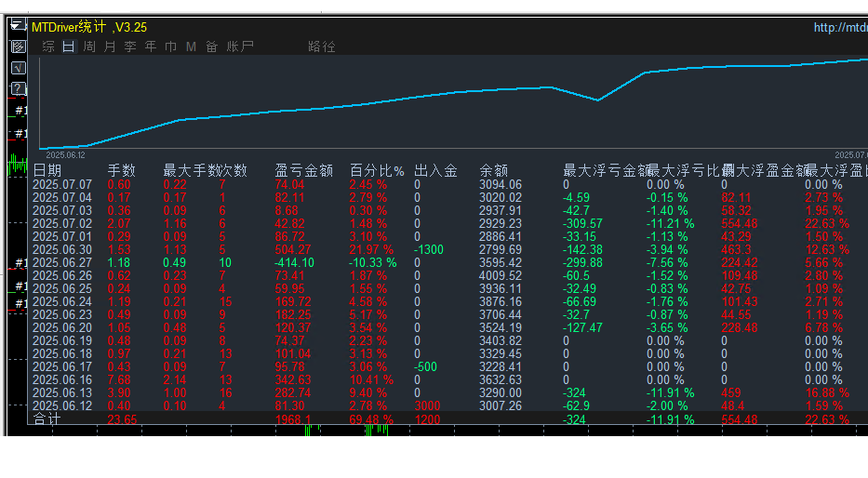Click the -1300 withdrawal value
The width and height of the screenshot is (868, 478).
coord(429,249)
